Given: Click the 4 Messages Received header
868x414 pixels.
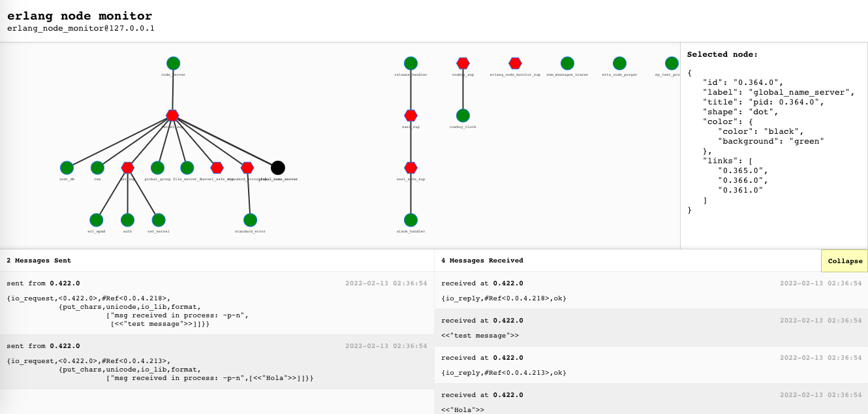Looking at the screenshot, I should 482,261.
